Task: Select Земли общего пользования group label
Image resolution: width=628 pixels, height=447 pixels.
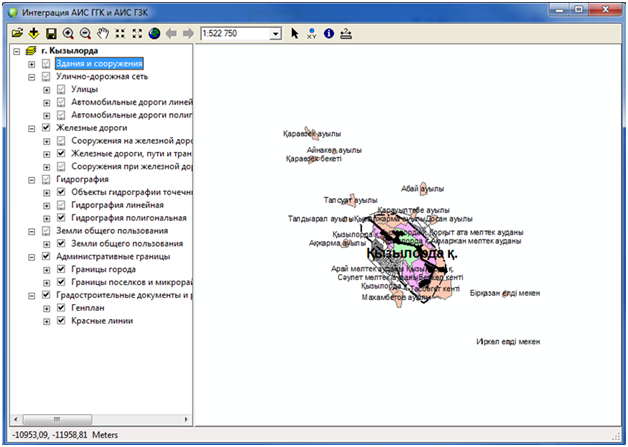Action: coord(111,230)
